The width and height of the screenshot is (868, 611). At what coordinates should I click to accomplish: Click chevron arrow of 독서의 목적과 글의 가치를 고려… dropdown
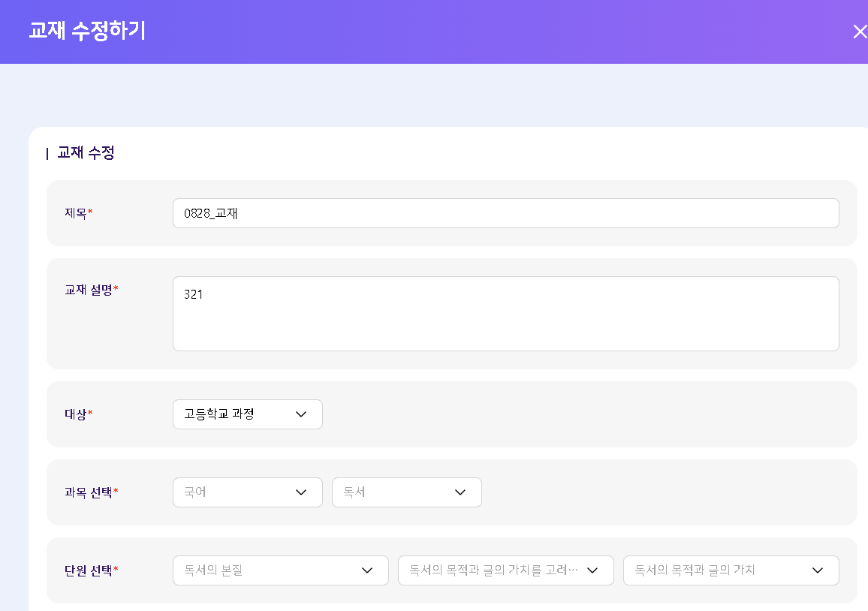pos(592,570)
